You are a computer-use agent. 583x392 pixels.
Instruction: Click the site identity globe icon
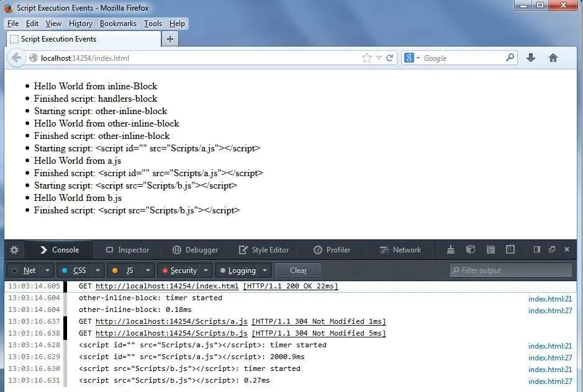[34, 58]
